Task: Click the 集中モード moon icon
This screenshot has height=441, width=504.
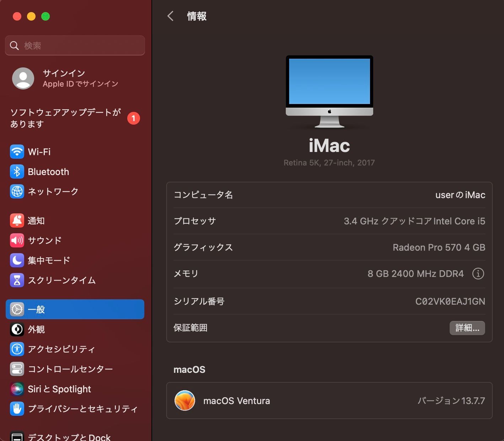Action: [17, 260]
